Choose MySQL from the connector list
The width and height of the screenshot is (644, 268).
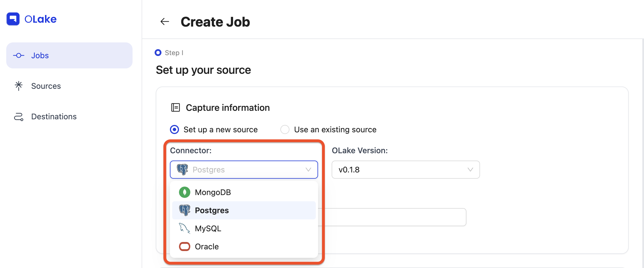pos(244,228)
